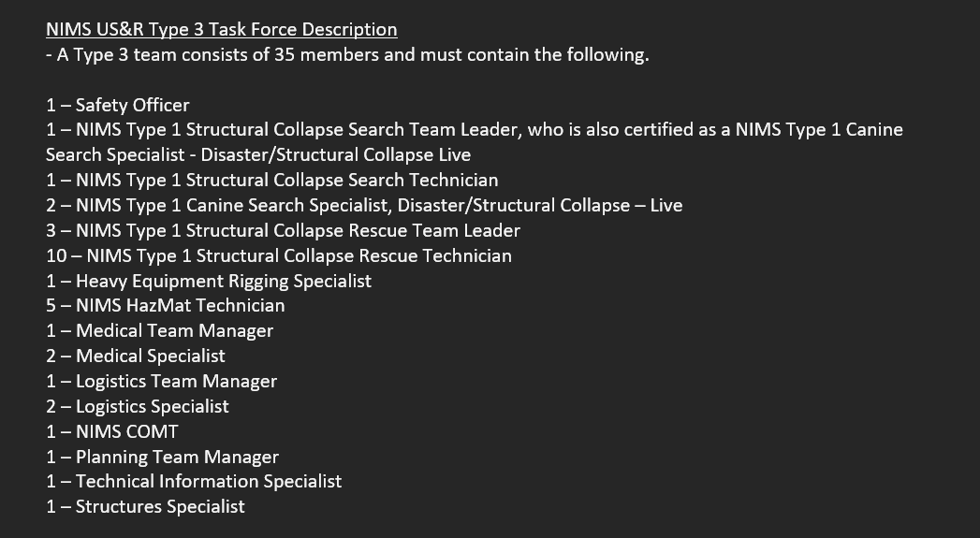980x538 pixels.
Task: Select the Safety Officer line
Action: [118, 105]
